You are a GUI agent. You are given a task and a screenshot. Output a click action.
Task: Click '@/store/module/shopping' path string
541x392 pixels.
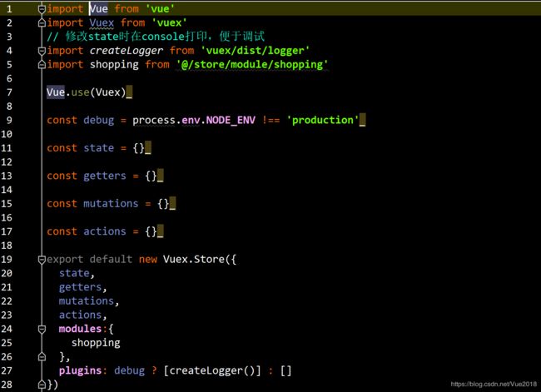click(252, 65)
